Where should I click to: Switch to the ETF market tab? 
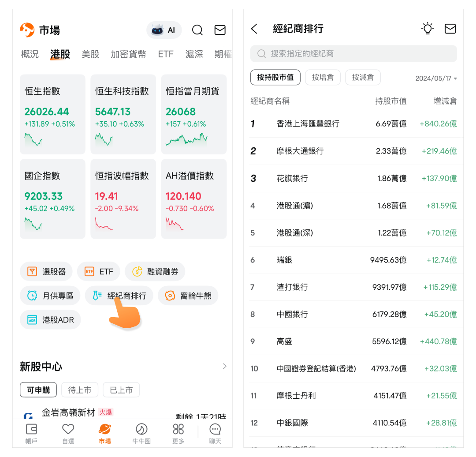[166, 54]
